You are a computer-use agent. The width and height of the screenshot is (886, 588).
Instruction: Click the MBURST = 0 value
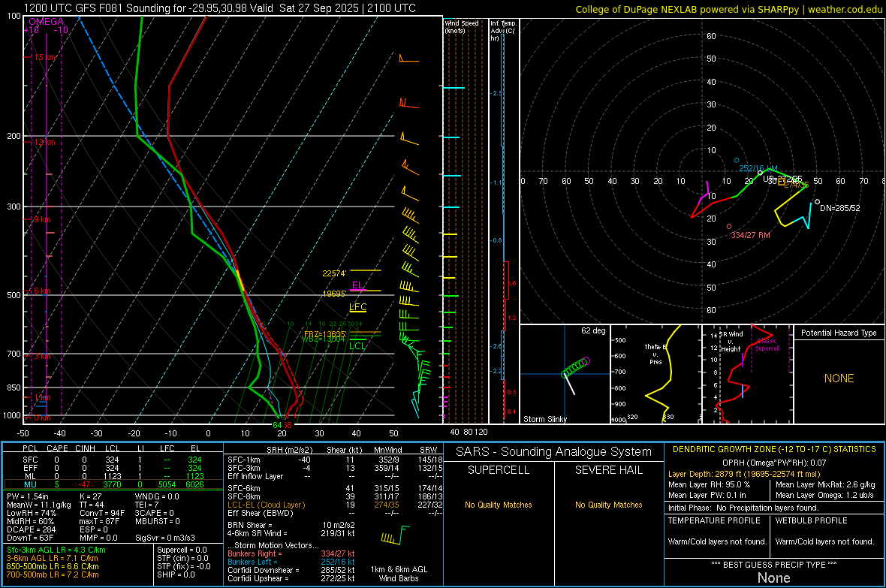(x=158, y=521)
